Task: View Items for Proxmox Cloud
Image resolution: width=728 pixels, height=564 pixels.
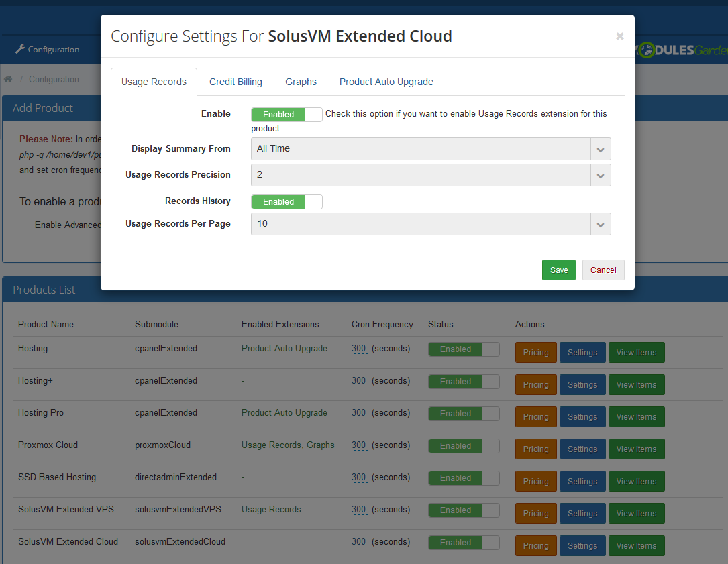Action: (x=637, y=449)
